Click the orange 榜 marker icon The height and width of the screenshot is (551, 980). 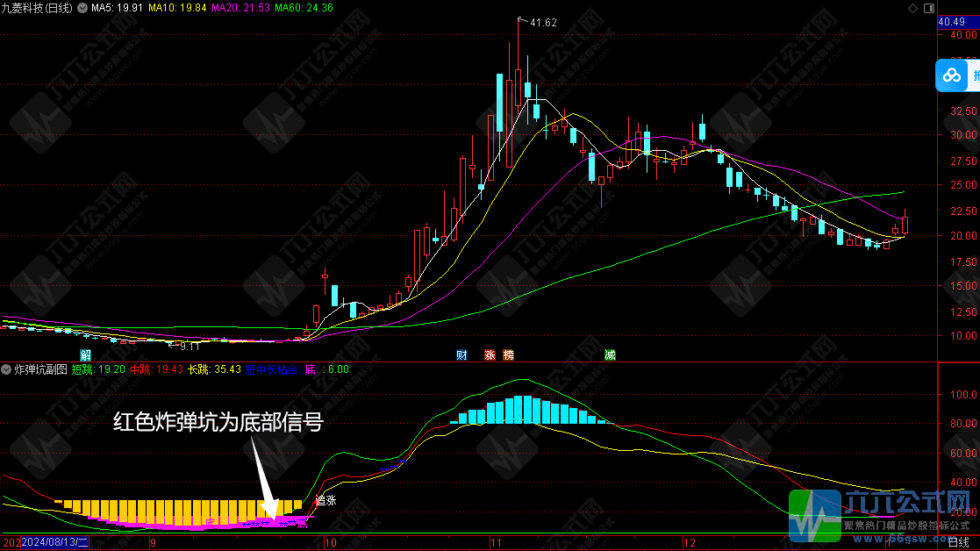click(510, 354)
